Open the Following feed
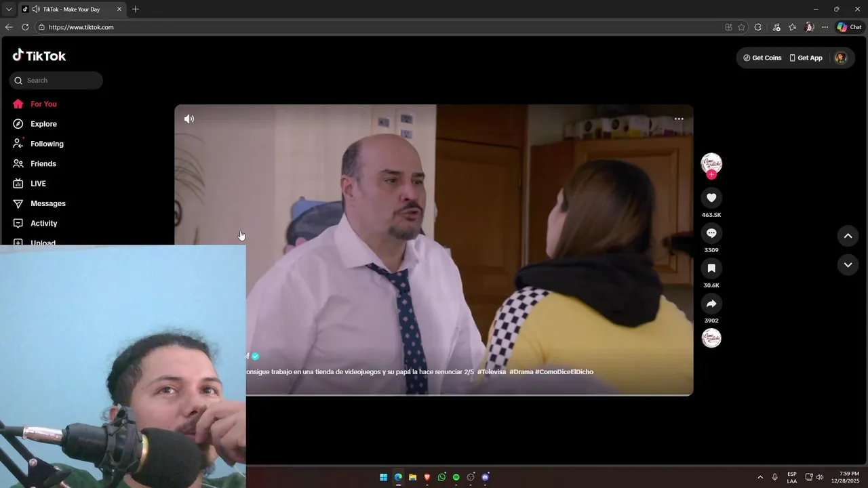 [x=47, y=144]
